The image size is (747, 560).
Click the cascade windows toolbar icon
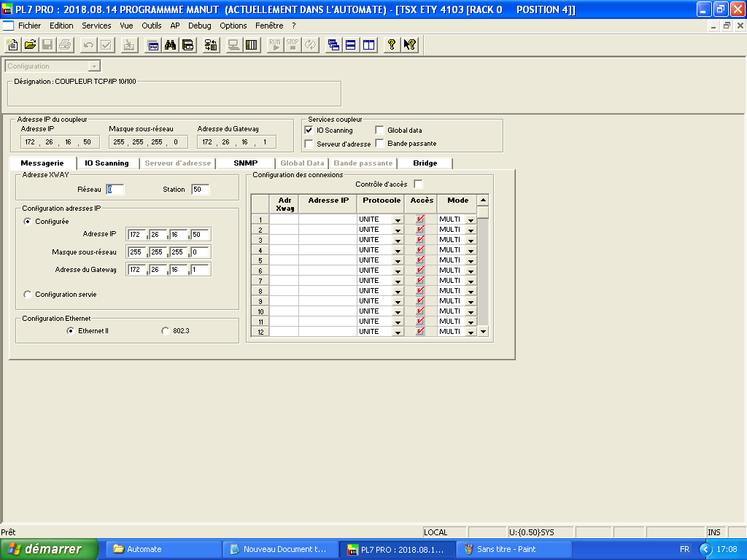[x=333, y=44]
